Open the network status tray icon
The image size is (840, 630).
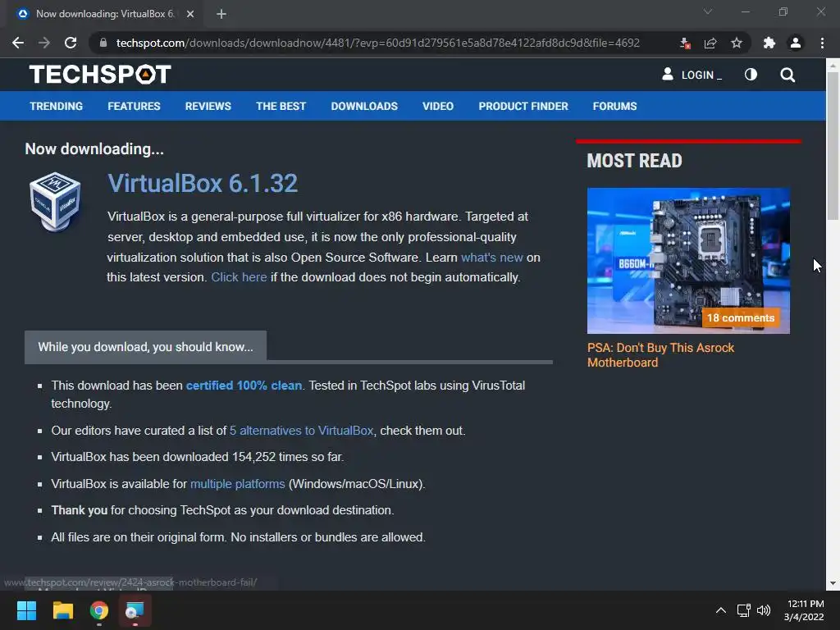click(x=743, y=610)
